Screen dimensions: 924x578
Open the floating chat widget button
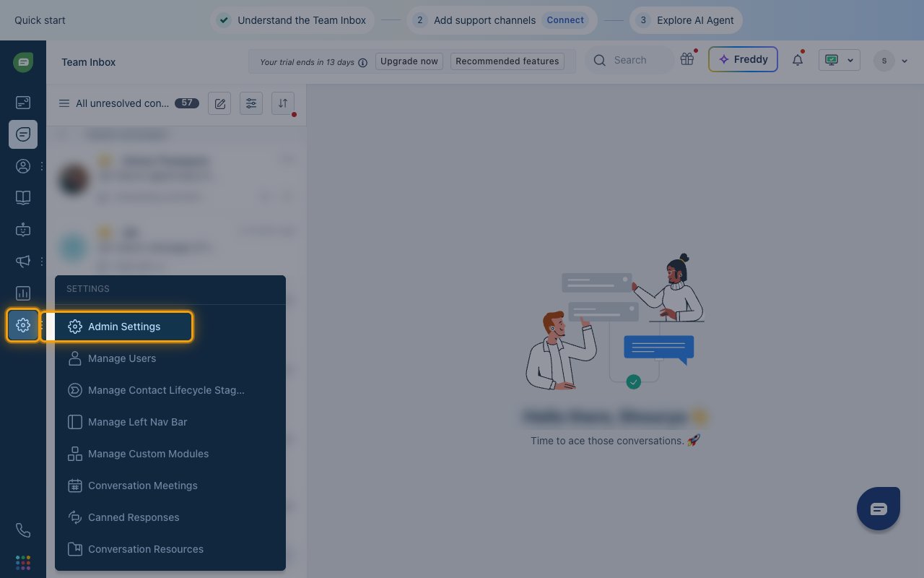click(879, 509)
